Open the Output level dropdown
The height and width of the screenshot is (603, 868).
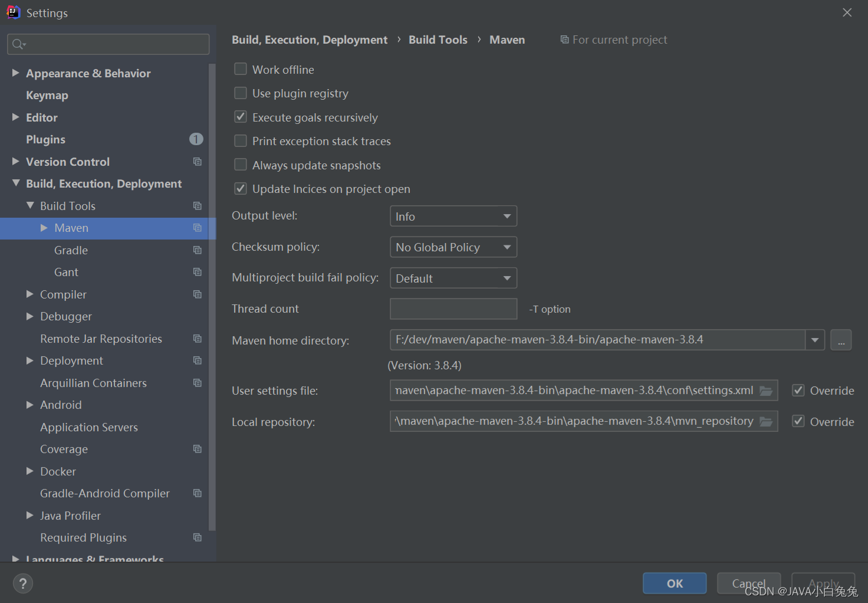pyautogui.click(x=453, y=216)
